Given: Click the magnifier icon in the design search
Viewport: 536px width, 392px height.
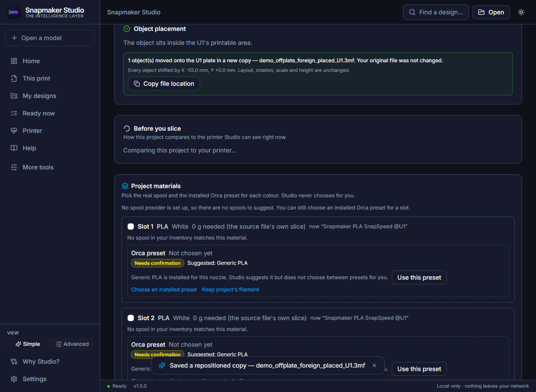Looking at the screenshot, I should click(412, 12).
